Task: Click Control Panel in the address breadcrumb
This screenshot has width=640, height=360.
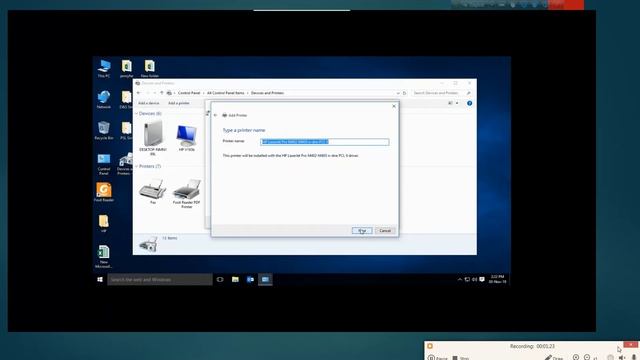Action: tap(189, 93)
